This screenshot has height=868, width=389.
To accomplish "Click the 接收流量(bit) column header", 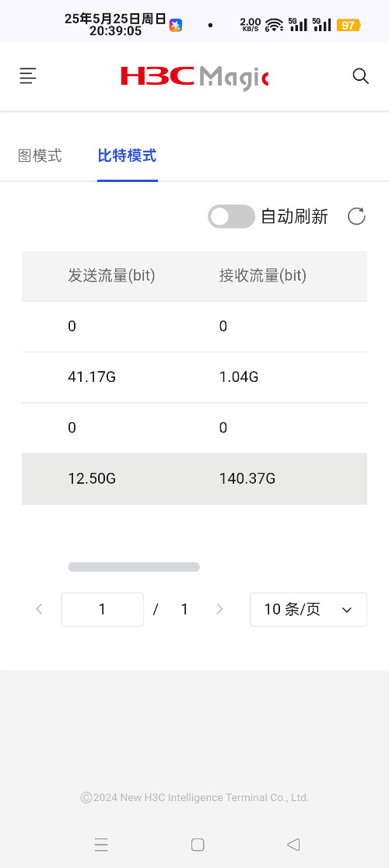I will [x=263, y=275].
